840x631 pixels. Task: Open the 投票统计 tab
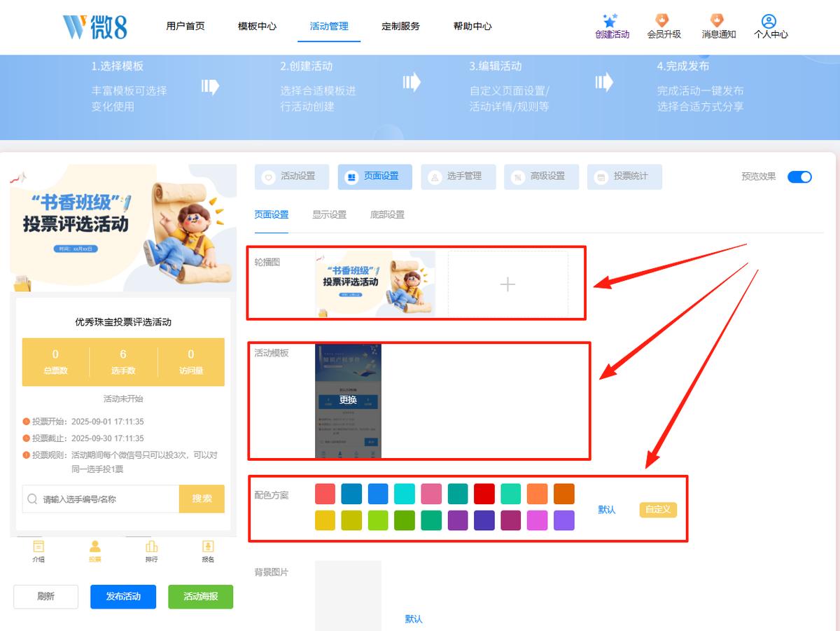pos(624,176)
